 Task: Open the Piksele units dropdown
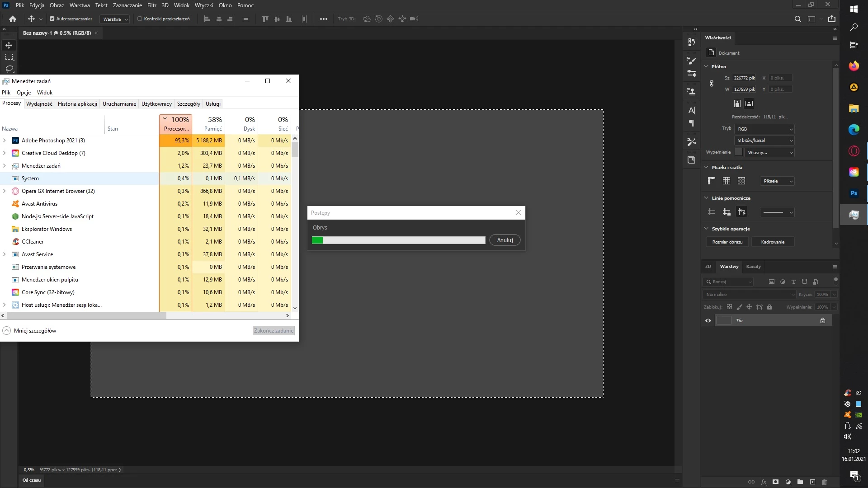pos(777,181)
